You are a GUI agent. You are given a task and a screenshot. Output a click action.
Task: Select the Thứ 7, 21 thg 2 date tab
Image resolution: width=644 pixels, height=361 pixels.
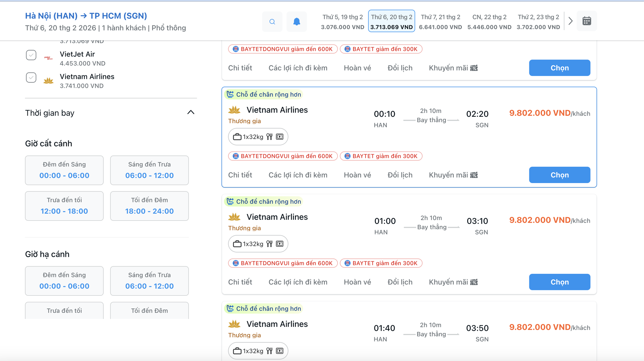[440, 22]
